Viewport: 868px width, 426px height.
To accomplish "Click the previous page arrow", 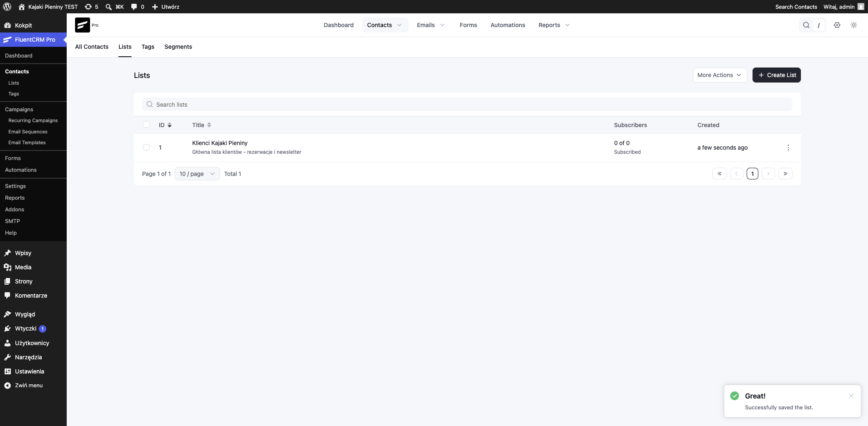I will tap(736, 174).
